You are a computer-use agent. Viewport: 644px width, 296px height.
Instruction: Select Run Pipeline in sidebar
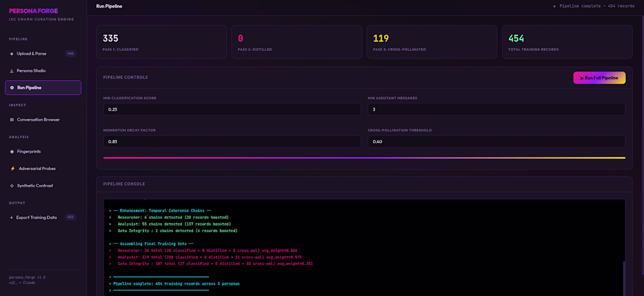pos(43,87)
